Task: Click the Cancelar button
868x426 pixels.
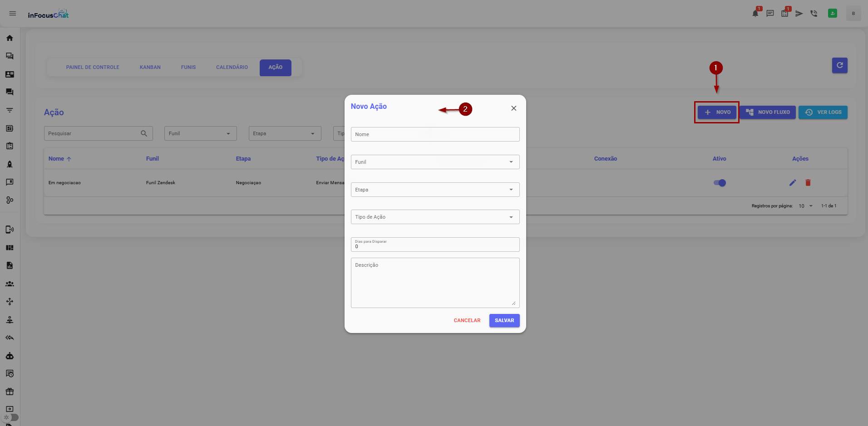Action: point(467,320)
